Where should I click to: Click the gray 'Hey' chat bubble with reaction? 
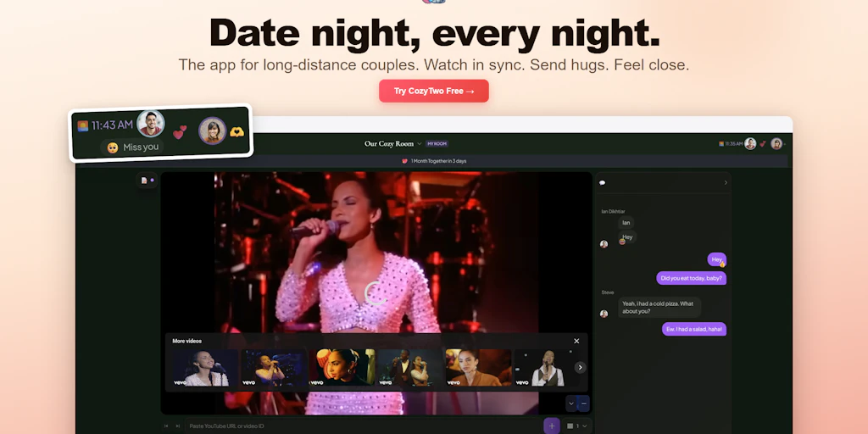point(627,237)
